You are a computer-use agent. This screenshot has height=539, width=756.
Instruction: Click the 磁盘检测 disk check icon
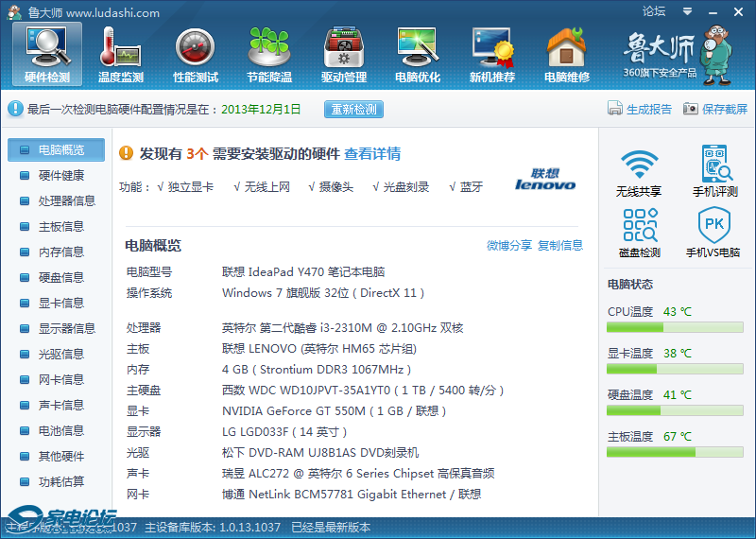[x=640, y=225]
